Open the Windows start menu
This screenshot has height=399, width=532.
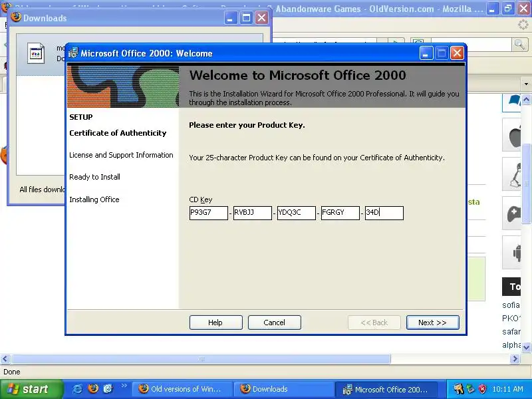pos(31,389)
